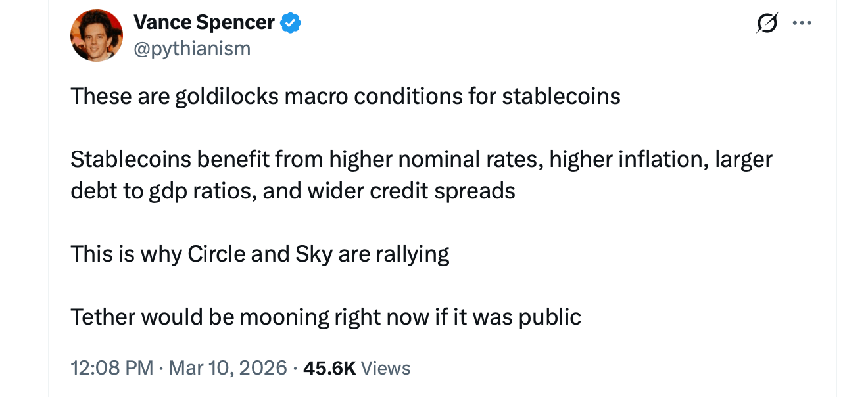Select the tweet text about goldilocks conditions
This screenshot has height=397, width=868.
(345, 96)
